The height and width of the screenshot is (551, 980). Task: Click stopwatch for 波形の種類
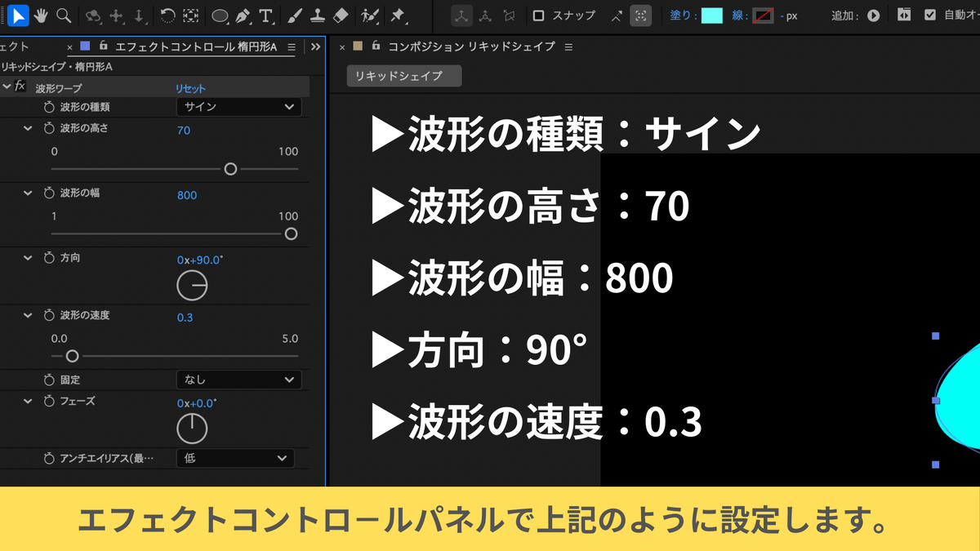(50, 107)
